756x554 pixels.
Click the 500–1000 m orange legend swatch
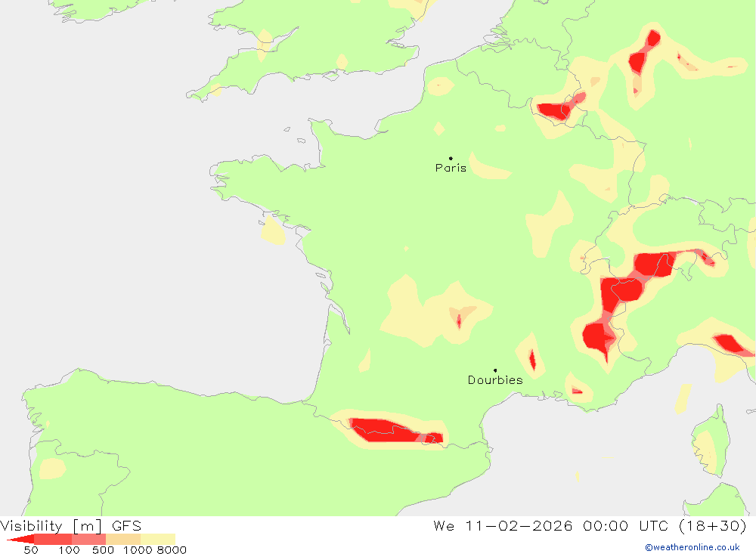123,539
